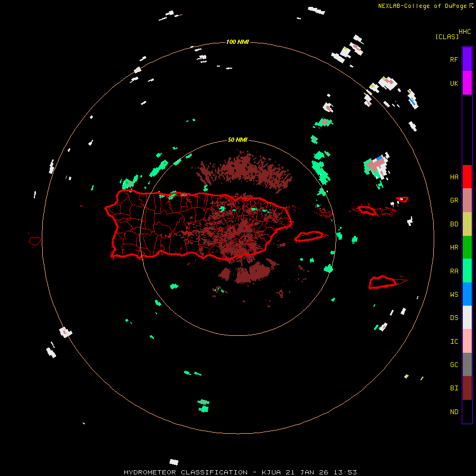The width and height of the screenshot is (476, 476).
Task: Click the KJUA radar site identifier
Action: 271,472
